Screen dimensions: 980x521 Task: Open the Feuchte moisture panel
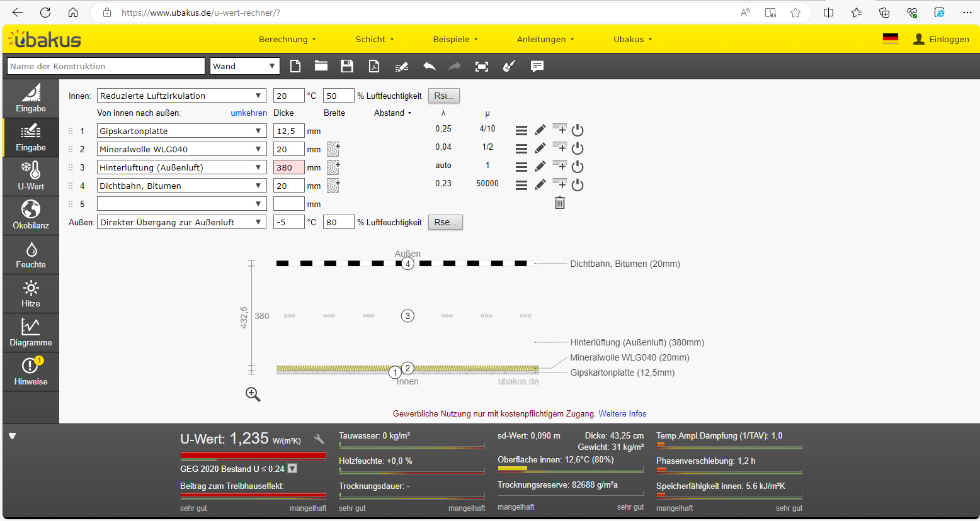[x=31, y=255]
